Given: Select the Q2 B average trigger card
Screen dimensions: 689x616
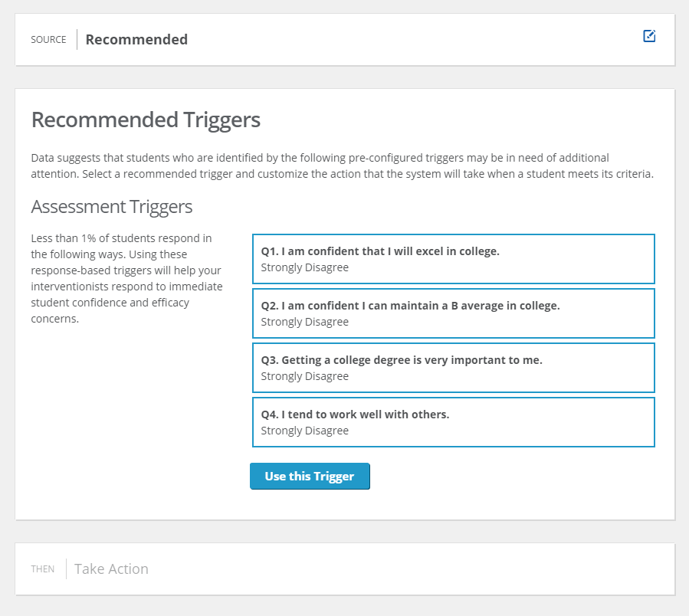Looking at the screenshot, I should 454,313.
